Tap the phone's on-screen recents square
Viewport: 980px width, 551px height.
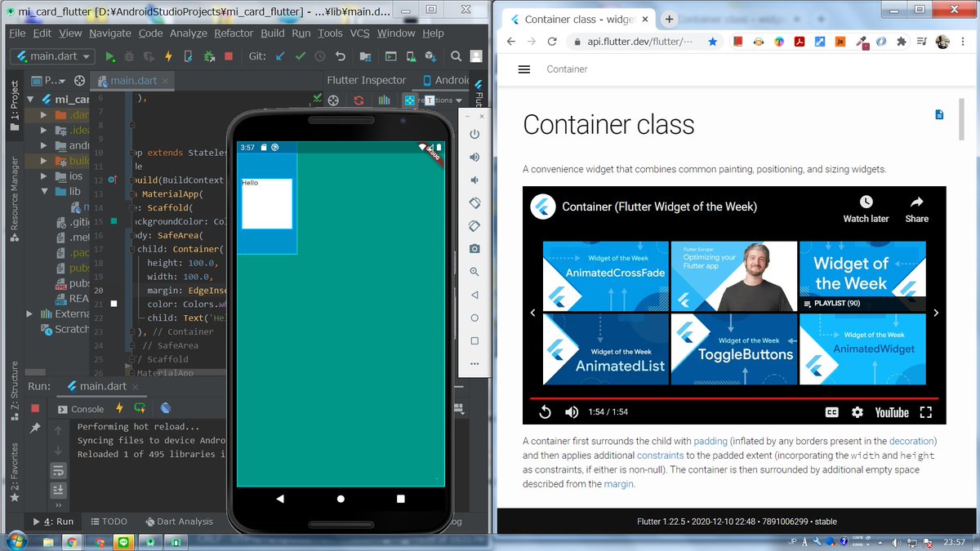coord(400,498)
